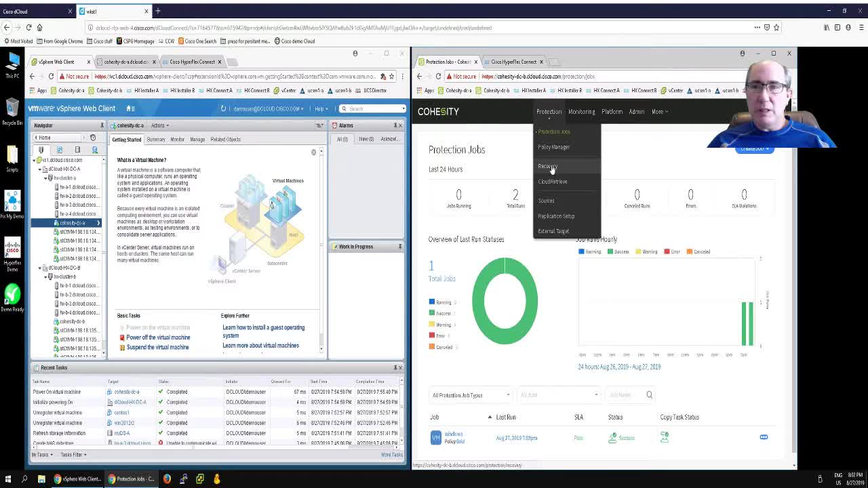Click the search icon in Cohesity job filter
Viewport: 868px width, 488px height.
649,395
